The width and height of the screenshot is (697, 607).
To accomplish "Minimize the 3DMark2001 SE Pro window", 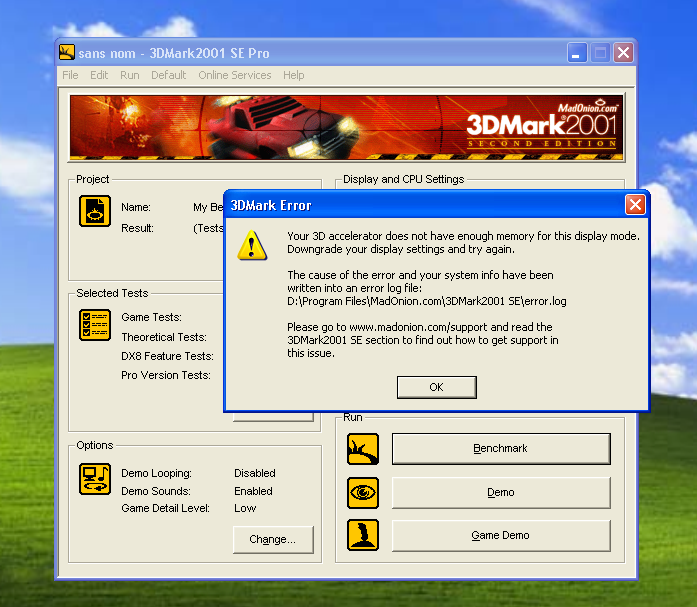I will 577,53.
